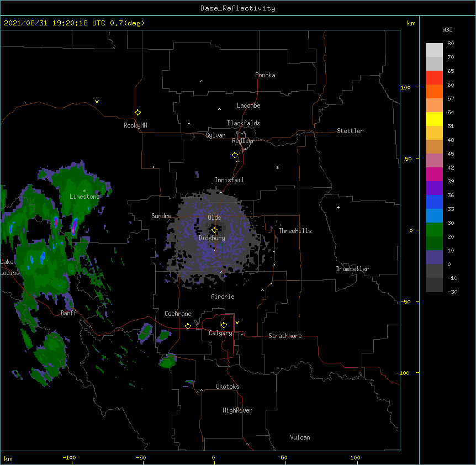Select the green 30 dBZ legend swatch

[x=434, y=230]
